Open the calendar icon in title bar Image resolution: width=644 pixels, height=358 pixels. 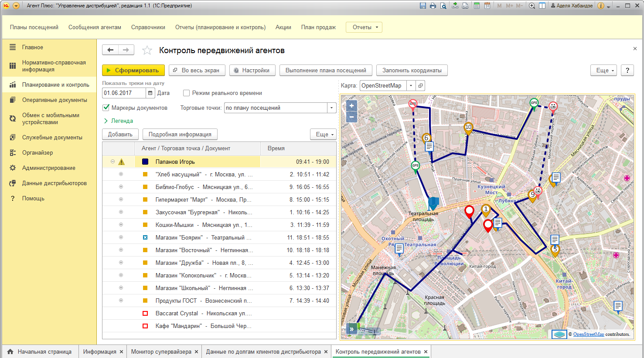pos(487,6)
